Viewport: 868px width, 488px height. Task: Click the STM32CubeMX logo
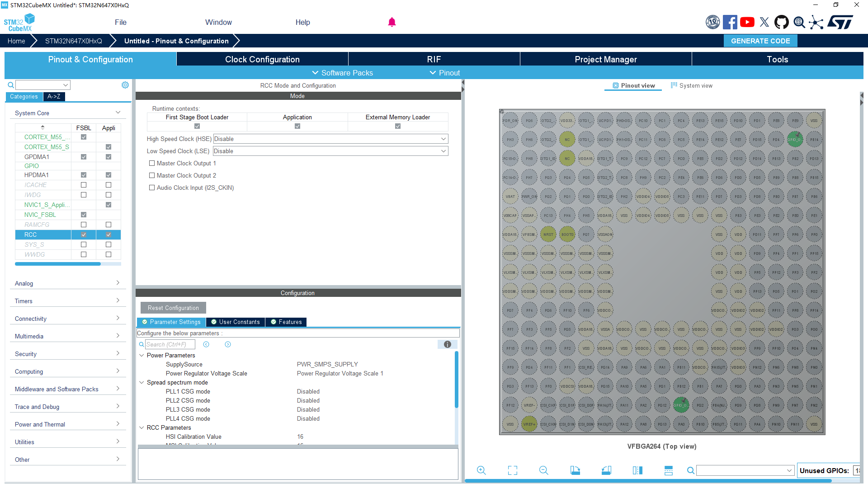(x=19, y=22)
